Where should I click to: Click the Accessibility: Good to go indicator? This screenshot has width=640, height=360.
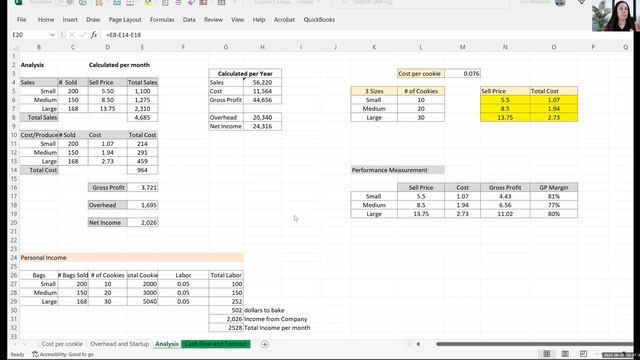point(63,354)
